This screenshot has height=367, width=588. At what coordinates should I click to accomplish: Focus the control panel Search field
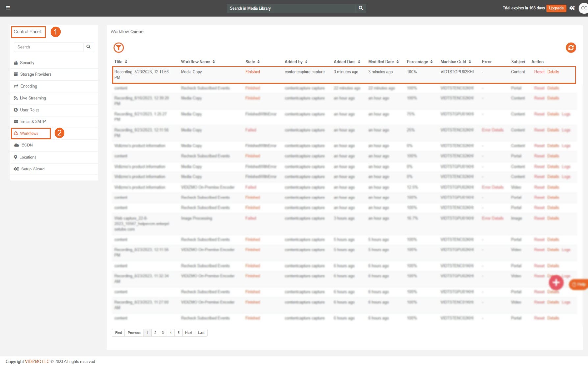pos(49,47)
